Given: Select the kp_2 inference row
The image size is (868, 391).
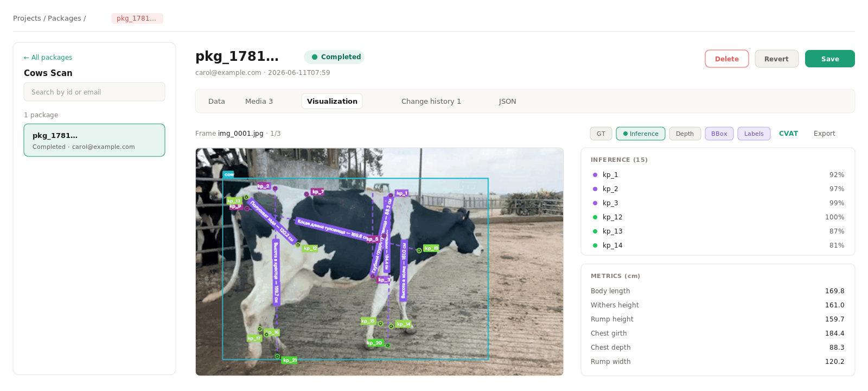Looking at the screenshot, I should (x=718, y=189).
